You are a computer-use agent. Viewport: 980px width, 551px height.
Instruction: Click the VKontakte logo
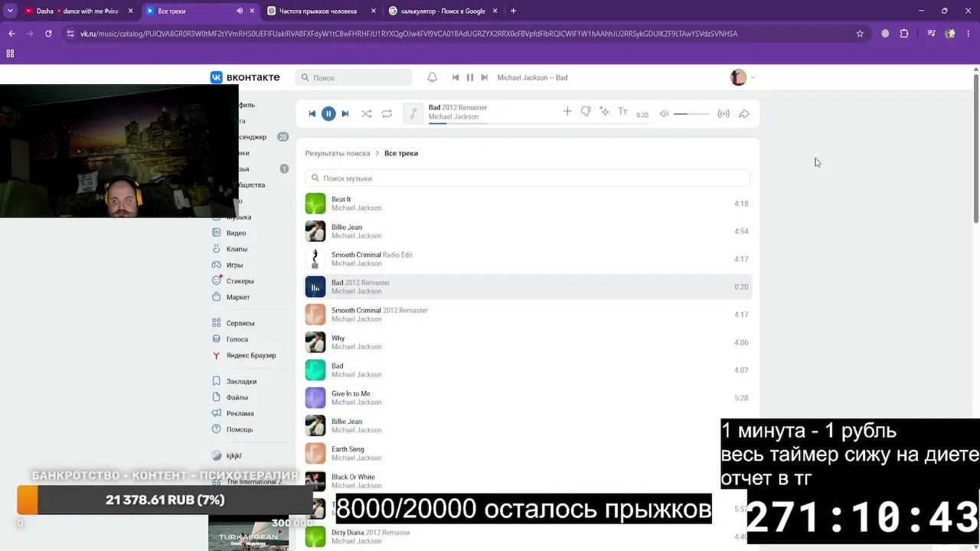coord(245,77)
